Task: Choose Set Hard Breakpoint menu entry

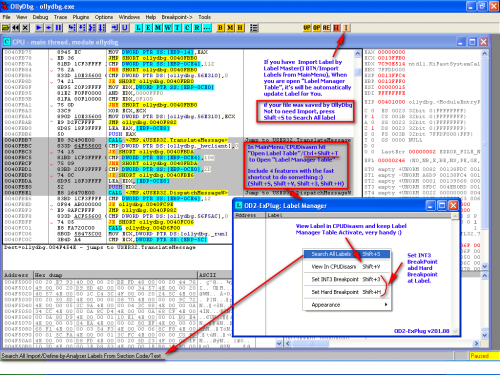Action: coord(347,292)
